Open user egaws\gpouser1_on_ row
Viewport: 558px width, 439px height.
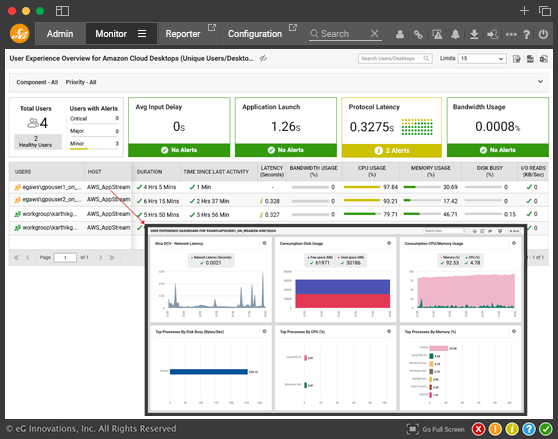click(x=52, y=187)
